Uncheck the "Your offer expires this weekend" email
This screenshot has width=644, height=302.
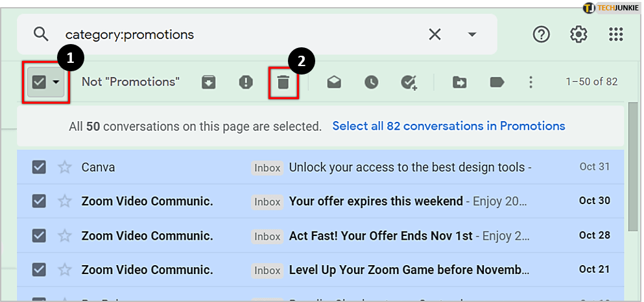pyautogui.click(x=39, y=201)
